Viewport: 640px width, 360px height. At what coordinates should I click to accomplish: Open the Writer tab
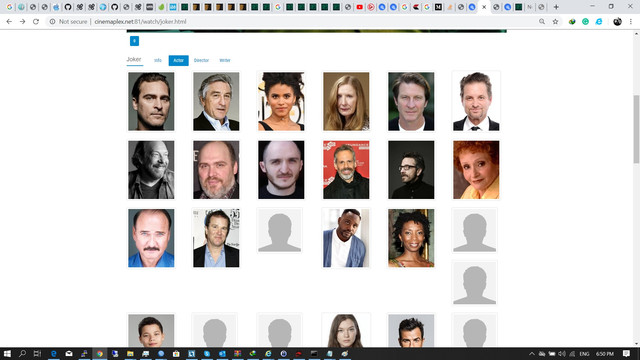(225, 60)
